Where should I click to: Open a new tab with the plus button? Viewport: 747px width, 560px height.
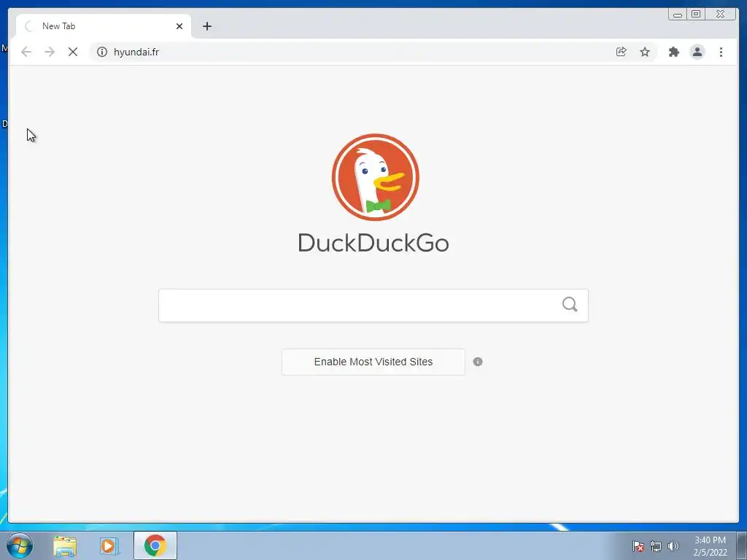[x=206, y=26]
